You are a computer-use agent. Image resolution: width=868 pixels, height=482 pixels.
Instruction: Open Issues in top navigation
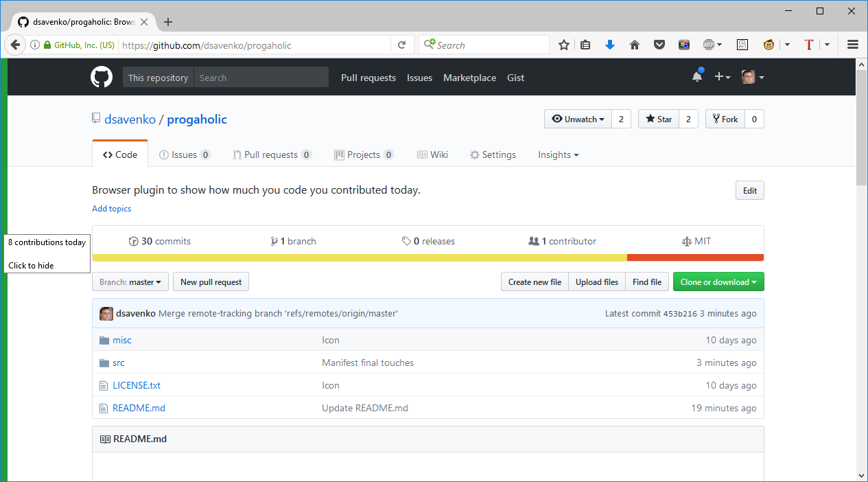pos(419,78)
